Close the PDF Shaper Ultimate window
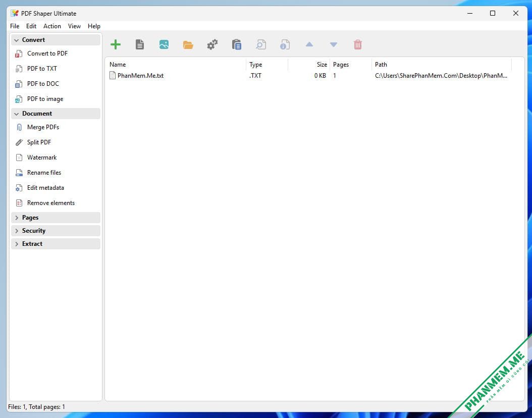 coord(516,13)
